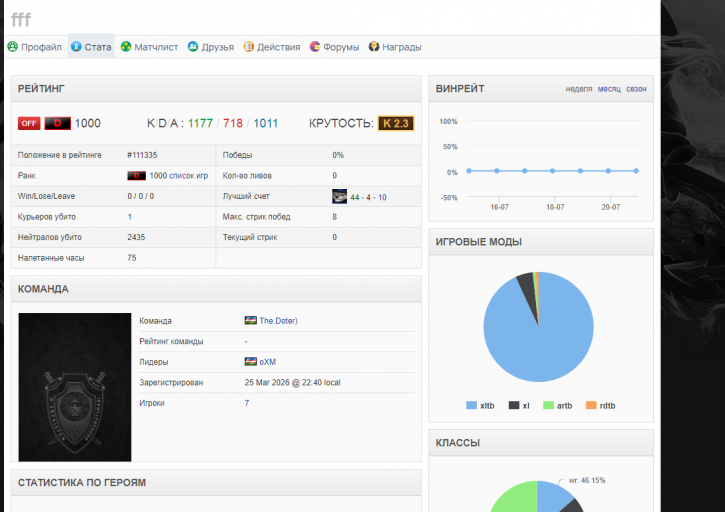The width and height of the screenshot is (725, 512).
Task: Click the green slice in Классы chart
Action: click(x=516, y=499)
